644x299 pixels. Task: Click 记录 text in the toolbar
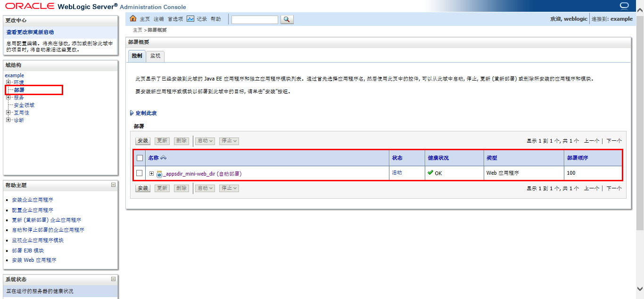202,19
